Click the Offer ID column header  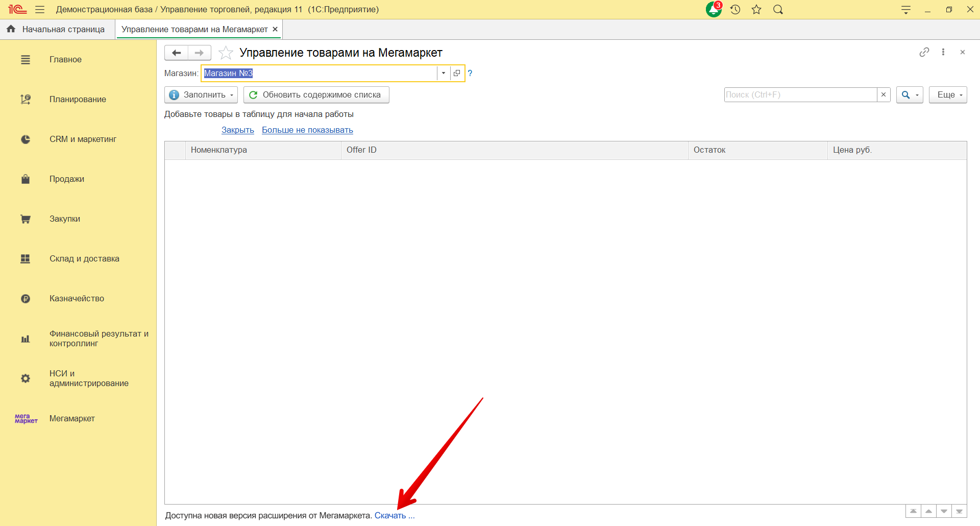click(x=514, y=150)
